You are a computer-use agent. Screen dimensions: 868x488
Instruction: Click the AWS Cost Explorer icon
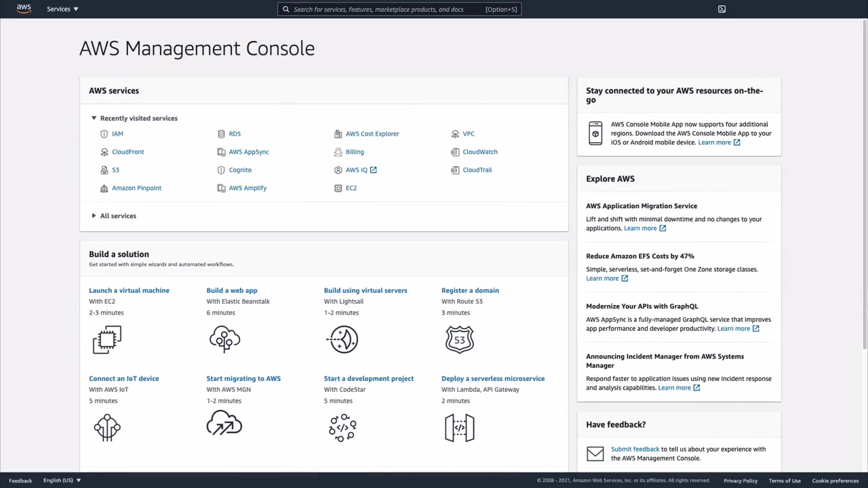338,134
